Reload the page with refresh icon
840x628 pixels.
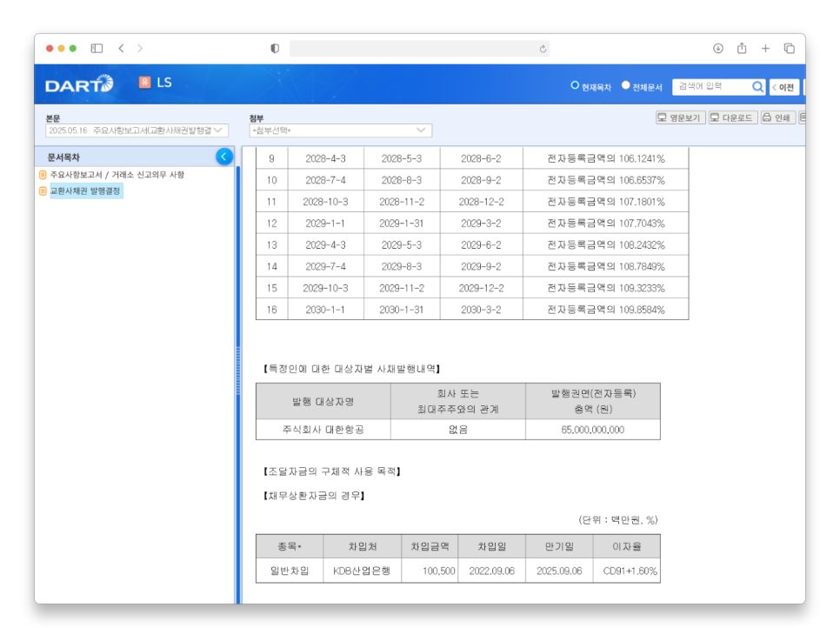pyautogui.click(x=543, y=49)
